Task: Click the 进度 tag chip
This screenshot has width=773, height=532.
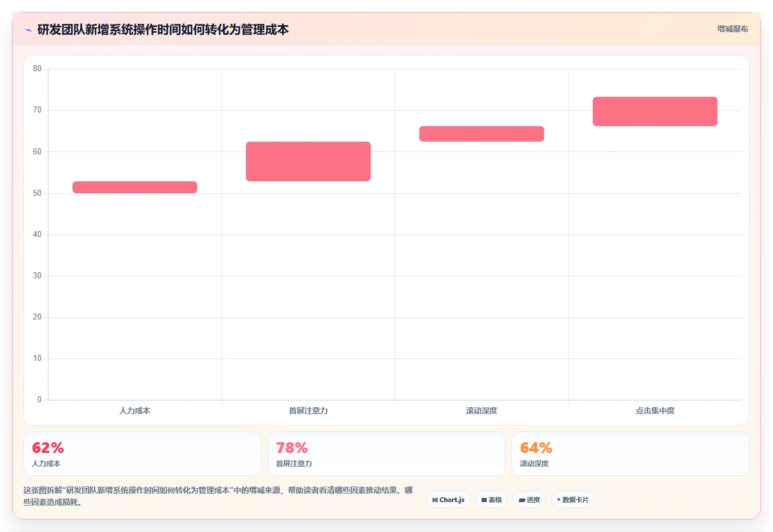Action: click(x=529, y=500)
